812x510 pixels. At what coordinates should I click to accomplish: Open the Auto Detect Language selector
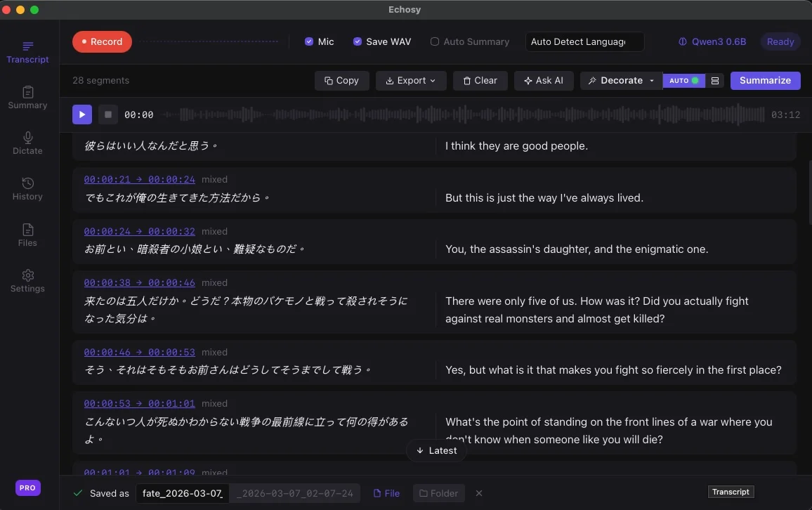(x=584, y=41)
